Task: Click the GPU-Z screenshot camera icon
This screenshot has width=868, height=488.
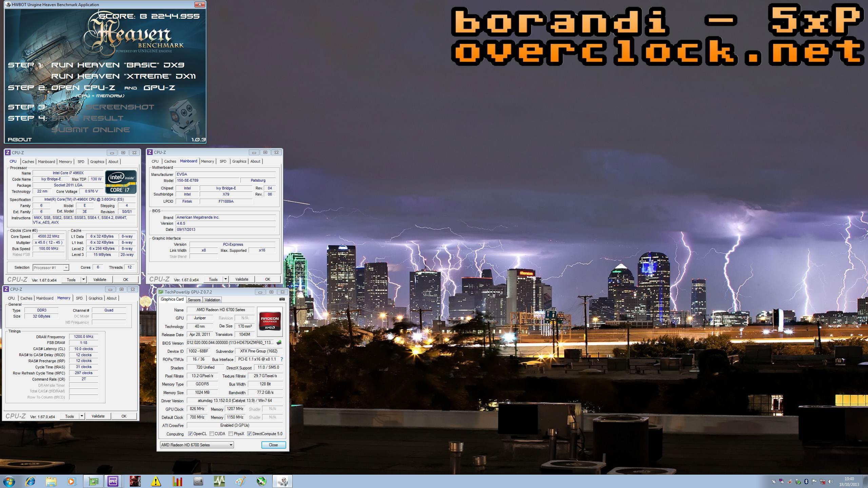Action: tap(282, 299)
